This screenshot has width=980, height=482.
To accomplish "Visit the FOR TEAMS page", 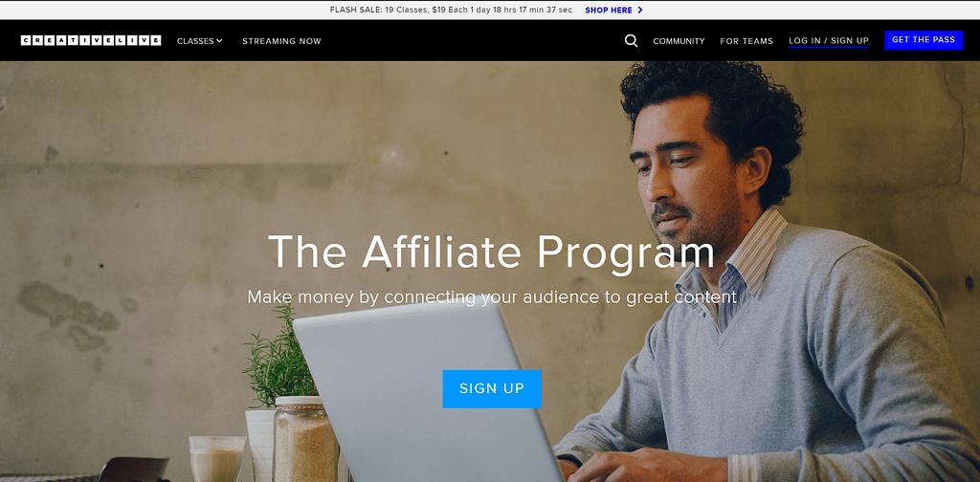I will pos(746,41).
